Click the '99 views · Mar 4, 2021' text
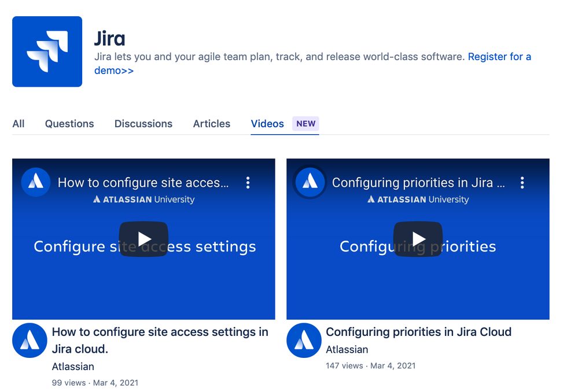 coord(95,383)
